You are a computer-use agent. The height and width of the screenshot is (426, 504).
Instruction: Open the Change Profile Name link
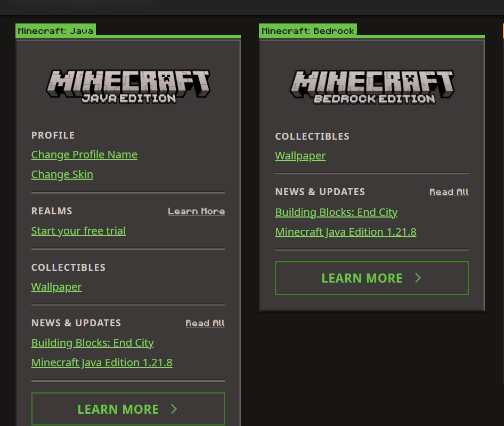click(84, 155)
